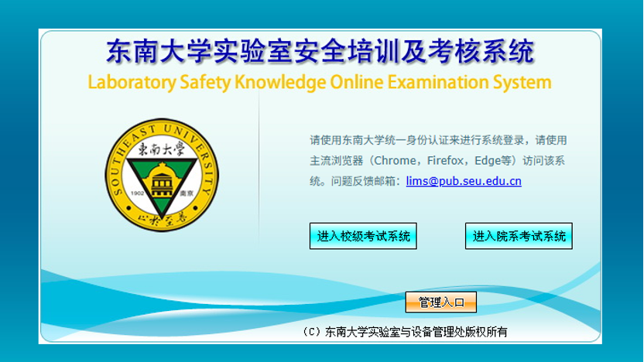Open the lims@pub.seu.edu.cn email link
Image resolution: width=644 pixels, height=362 pixels.
click(463, 182)
